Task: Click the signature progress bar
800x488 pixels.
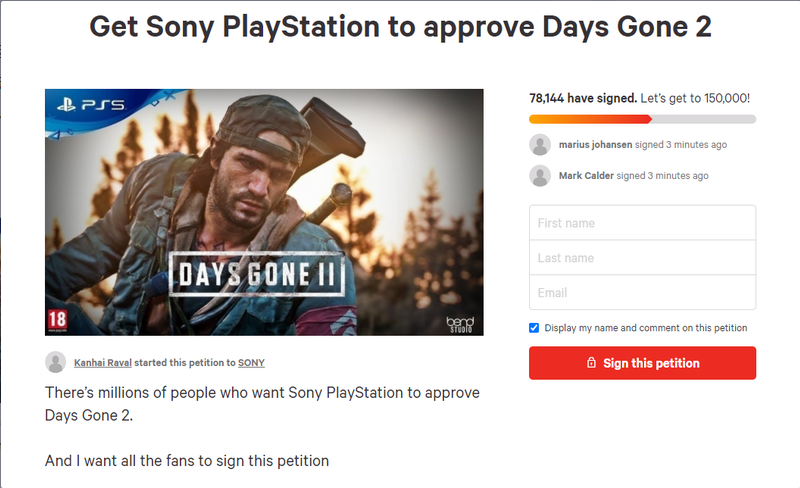Action: (642, 119)
